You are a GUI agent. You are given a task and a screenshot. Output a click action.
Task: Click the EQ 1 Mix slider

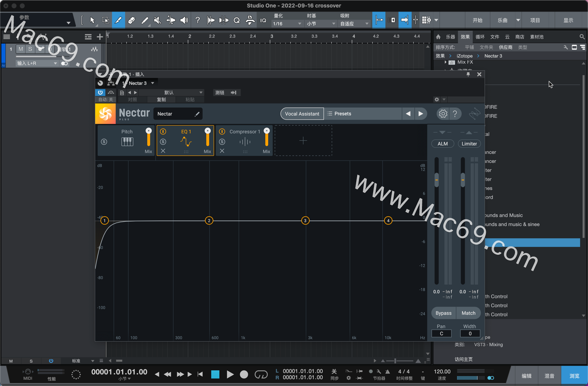(x=207, y=137)
